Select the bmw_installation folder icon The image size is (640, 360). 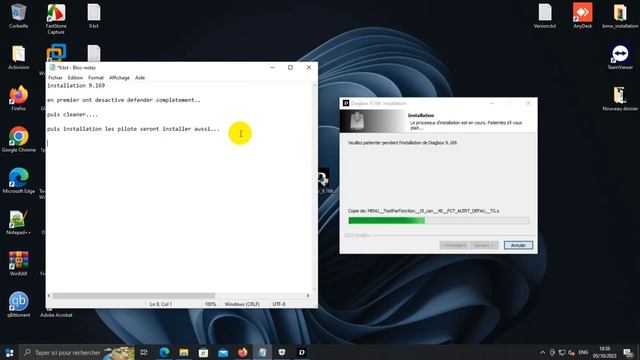(620, 16)
